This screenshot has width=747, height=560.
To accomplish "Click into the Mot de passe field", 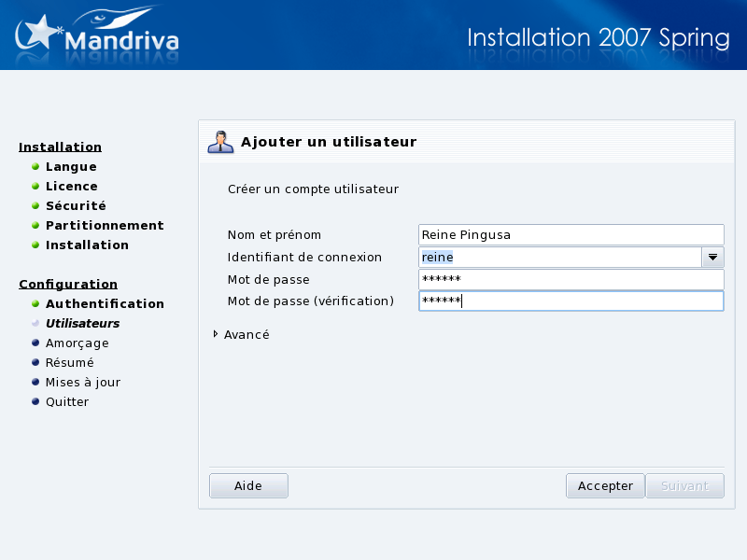I will tap(571, 280).
